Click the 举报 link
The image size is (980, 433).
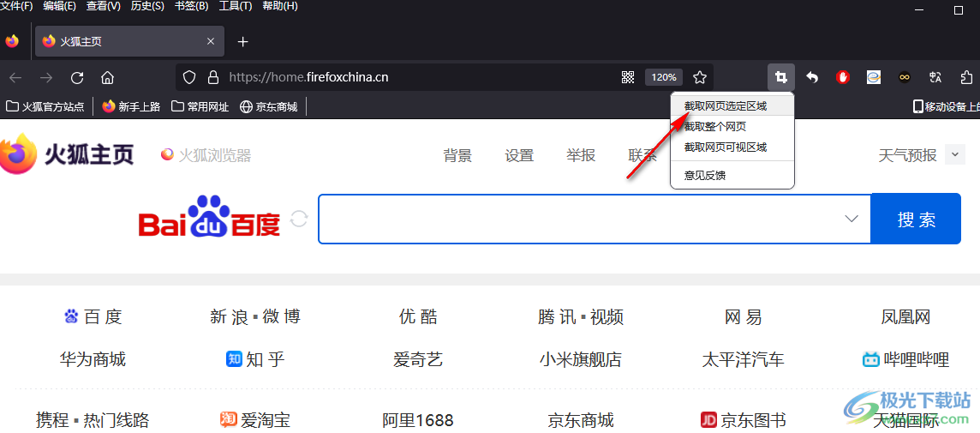coord(581,155)
